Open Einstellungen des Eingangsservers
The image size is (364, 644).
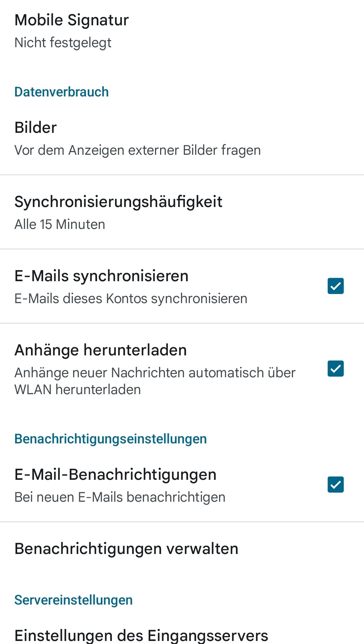click(141, 635)
